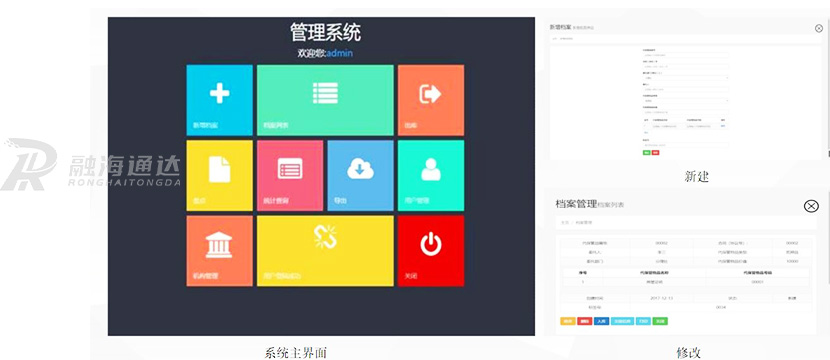Close the 档案管理 panel
This screenshot has height=360, width=830.
(811, 206)
